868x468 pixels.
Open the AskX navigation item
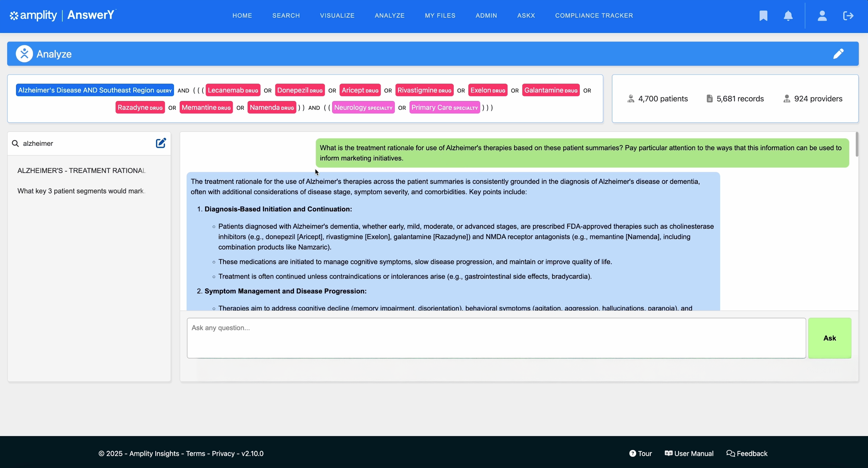[526, 16]
